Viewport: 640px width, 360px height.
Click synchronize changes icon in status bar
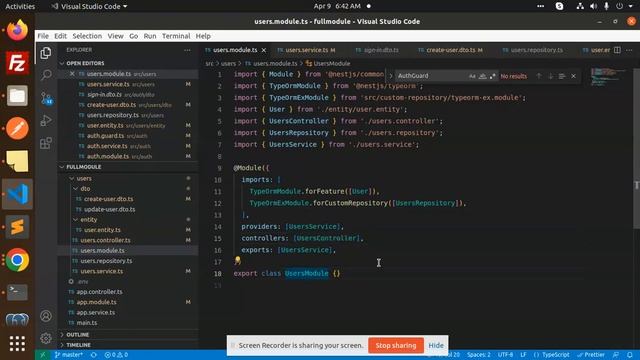(94, 355)
